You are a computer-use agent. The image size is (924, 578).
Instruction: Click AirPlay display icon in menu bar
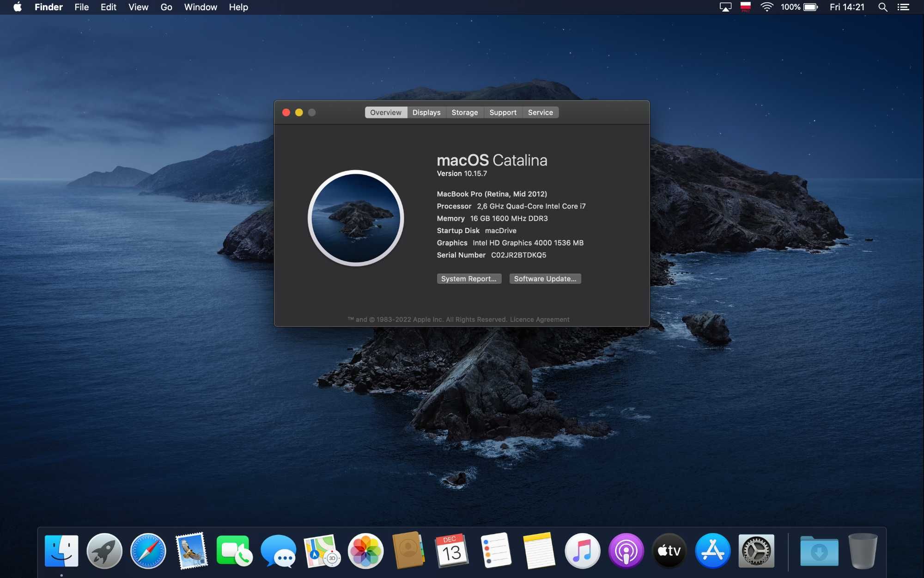click(725, 7)
